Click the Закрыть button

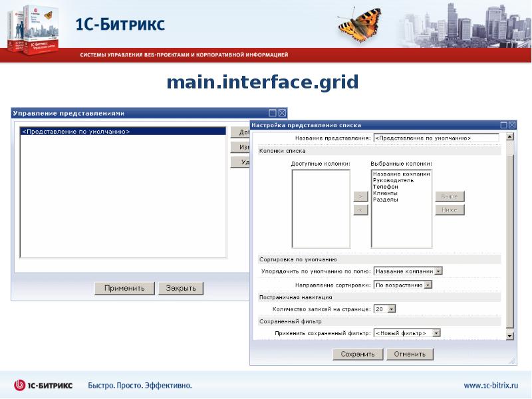[181, 288]
